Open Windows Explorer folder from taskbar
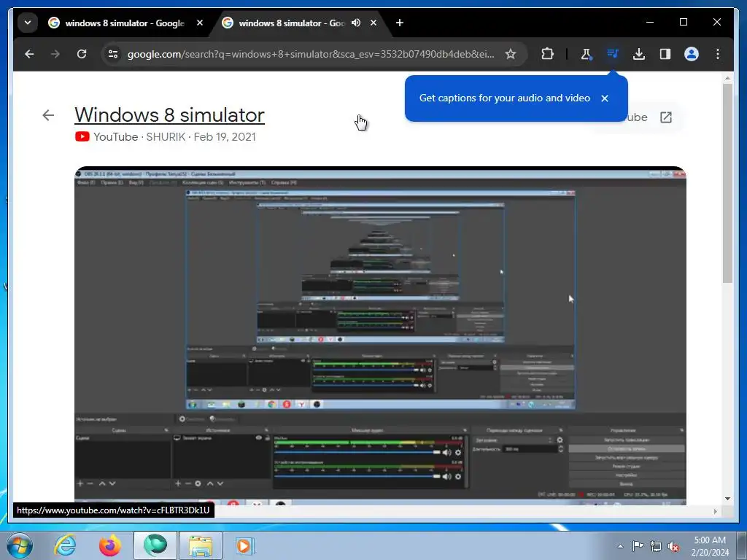This screenshot has width=747, height=560. pos(201,545)
